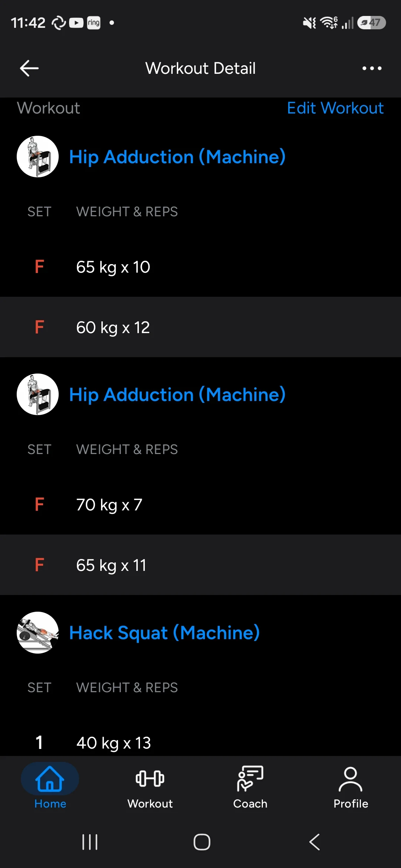Tap the Home tab house icon
Screen dimensions: 401x868
pyautogui.click(x=50, y=779)
